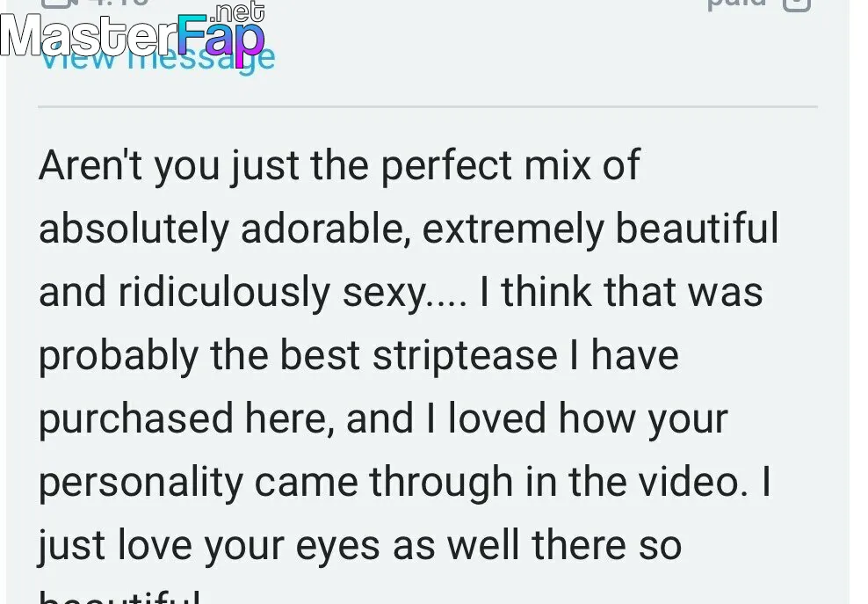Click the word "striptease"
This screenshot has height=604, width=868.
click(465, 355)
